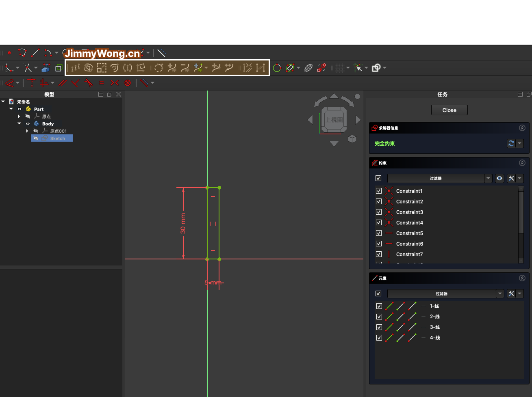Apply the symmetric constraint tool
The height and width of the screenshot is (397, 532).
pos(115,83)
